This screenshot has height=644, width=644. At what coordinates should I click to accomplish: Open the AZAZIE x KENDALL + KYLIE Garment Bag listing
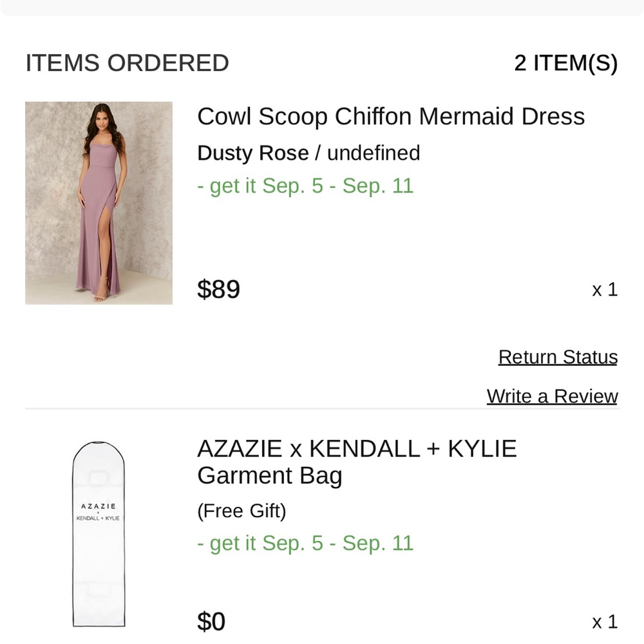(356, 462)
